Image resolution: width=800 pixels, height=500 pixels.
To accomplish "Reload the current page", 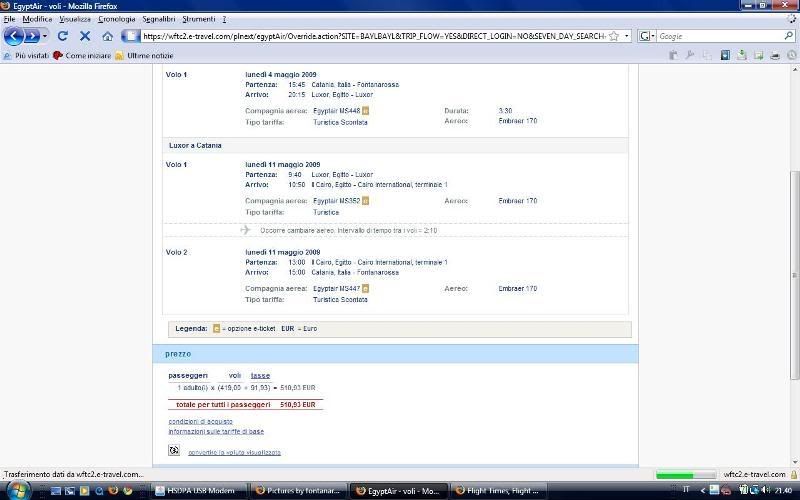I will [63, 36].
